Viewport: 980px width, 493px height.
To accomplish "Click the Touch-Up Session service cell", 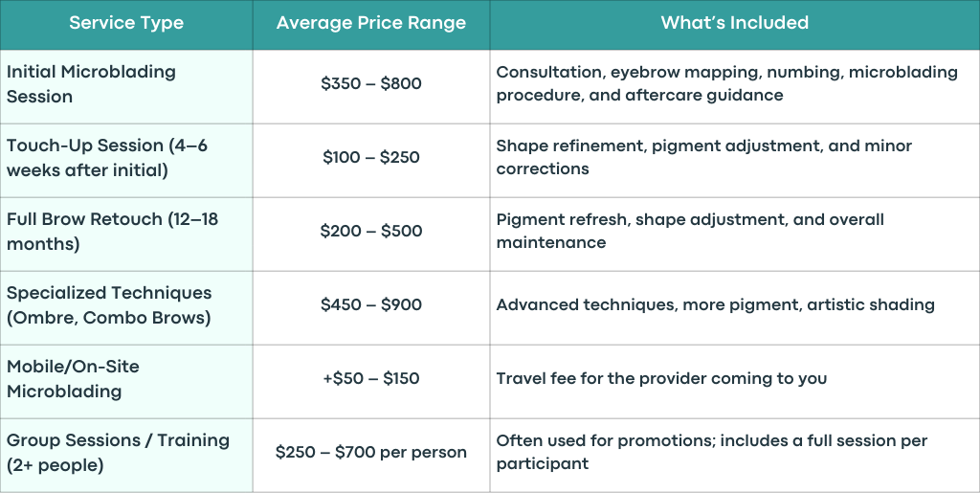I will [x=126, y=160].
